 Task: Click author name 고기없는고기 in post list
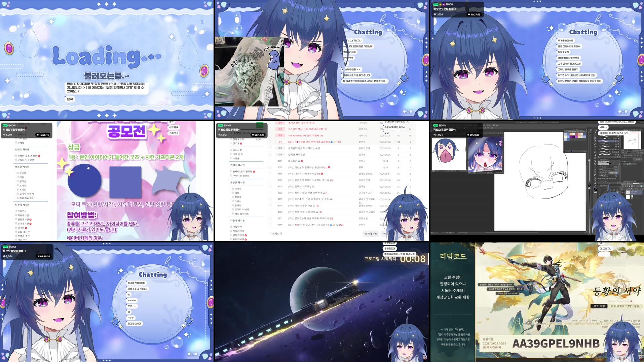(365, 193)
